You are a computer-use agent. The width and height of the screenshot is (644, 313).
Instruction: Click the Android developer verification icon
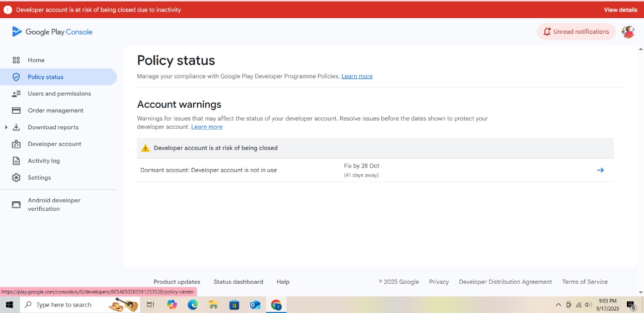pos(16,204)
